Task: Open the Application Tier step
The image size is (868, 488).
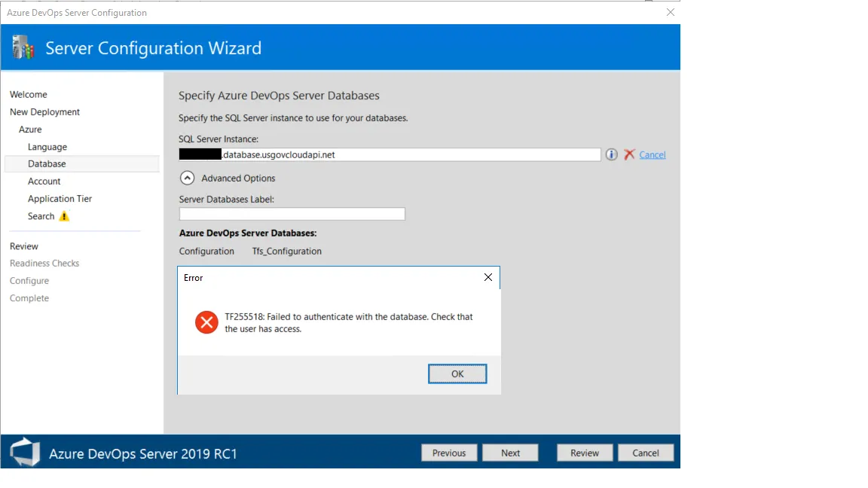Action: tap(60, 199)
